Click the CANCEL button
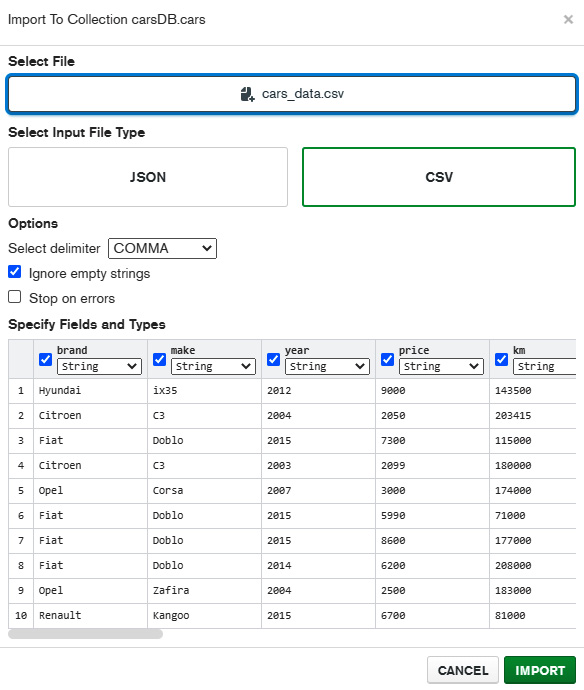584x690 pixels. click(463, 670)
